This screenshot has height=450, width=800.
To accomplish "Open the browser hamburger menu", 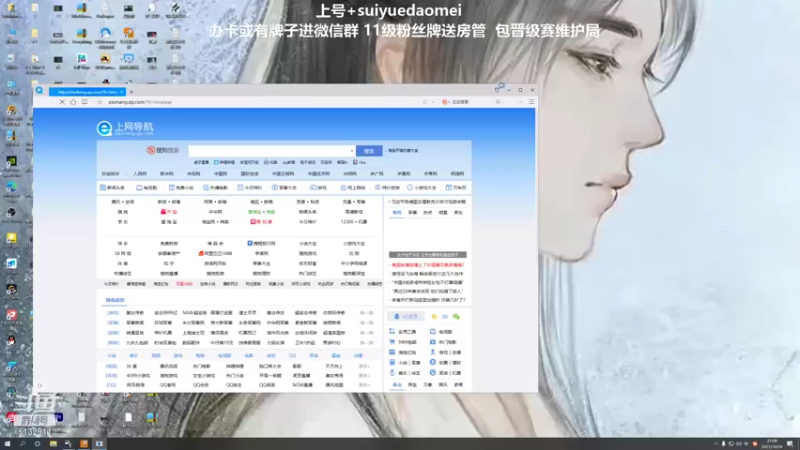I will click(x=531, y=102).
